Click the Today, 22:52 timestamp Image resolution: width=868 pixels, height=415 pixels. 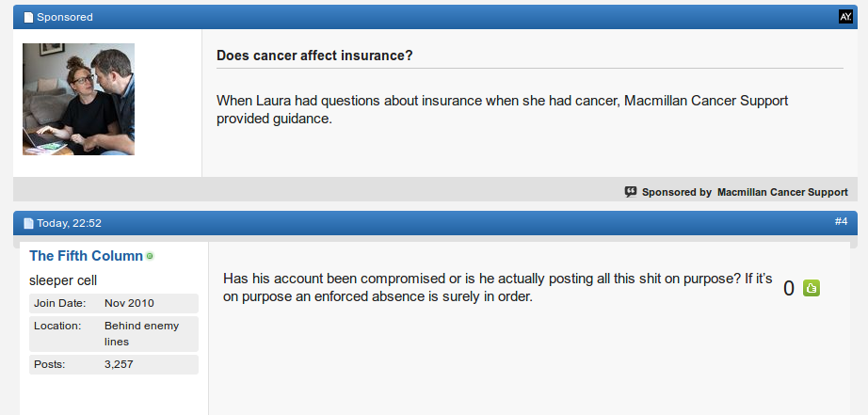pos(70,224)
